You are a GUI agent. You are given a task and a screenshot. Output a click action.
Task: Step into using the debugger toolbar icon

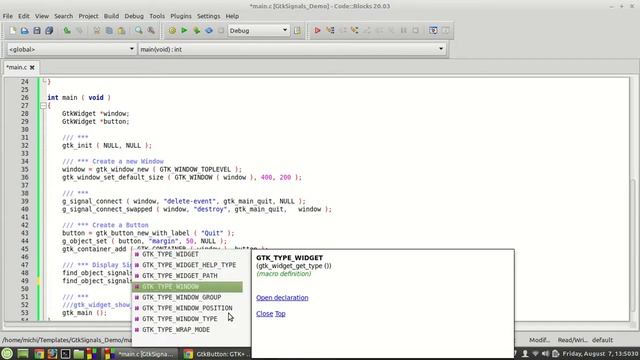click(354, 31)
